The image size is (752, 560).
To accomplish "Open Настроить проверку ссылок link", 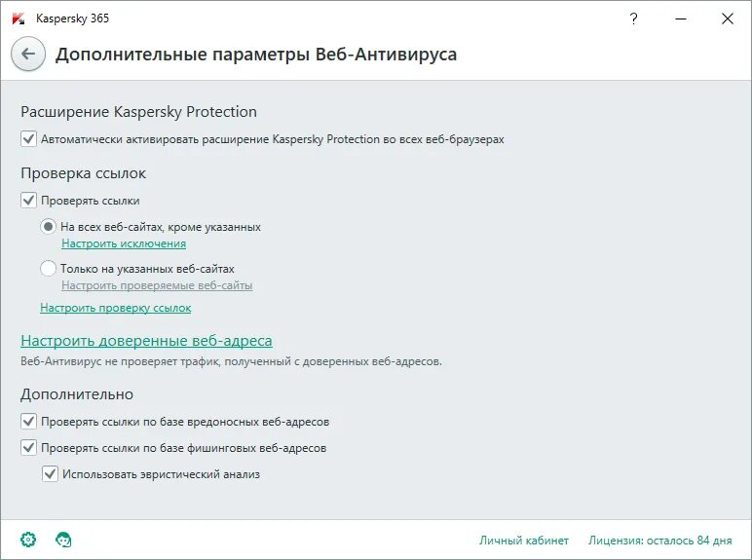I will (x=116, y=308).
